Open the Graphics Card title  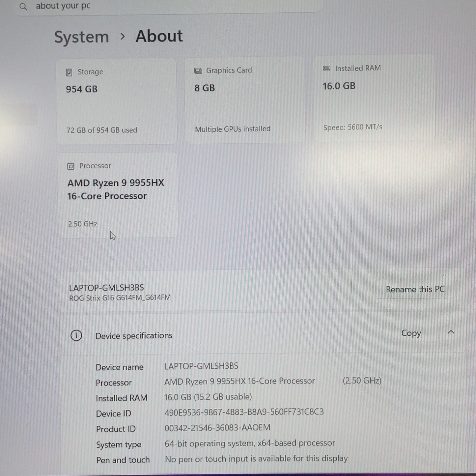coord(229,70)
